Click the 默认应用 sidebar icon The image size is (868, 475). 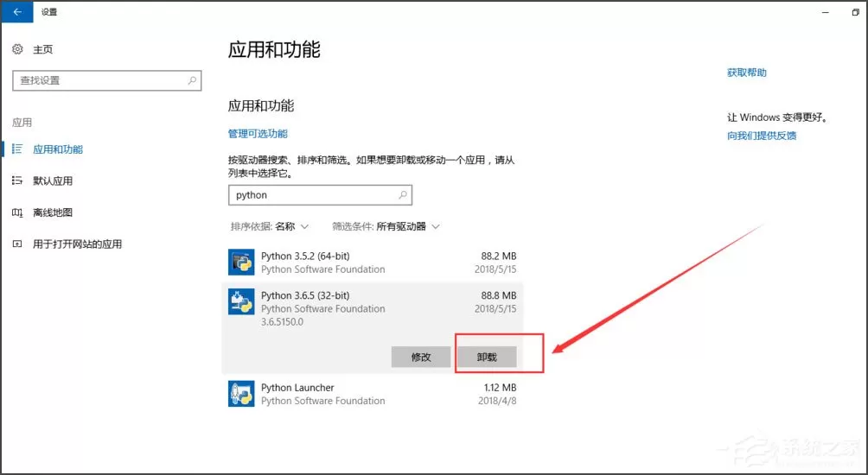click(17, 180)
